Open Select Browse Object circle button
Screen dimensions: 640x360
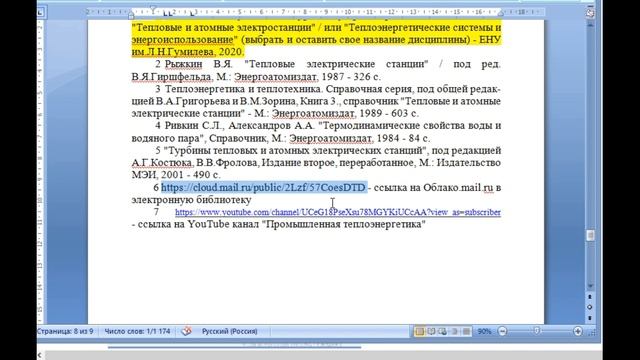point(590,307)
